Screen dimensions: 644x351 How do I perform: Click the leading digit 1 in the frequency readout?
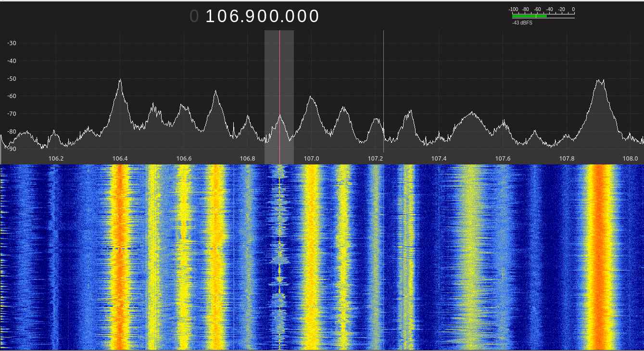210,16
